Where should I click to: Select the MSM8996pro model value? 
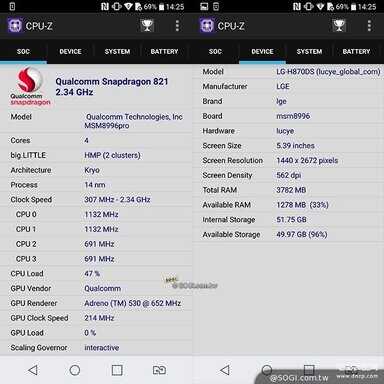click(x=107, y=126)
